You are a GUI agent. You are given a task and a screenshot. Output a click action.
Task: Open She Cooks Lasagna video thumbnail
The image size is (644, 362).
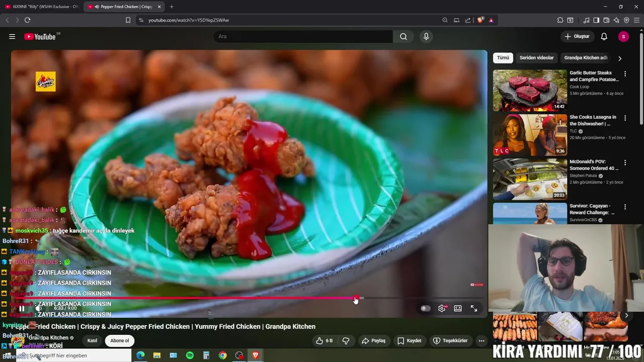[530, 135]
